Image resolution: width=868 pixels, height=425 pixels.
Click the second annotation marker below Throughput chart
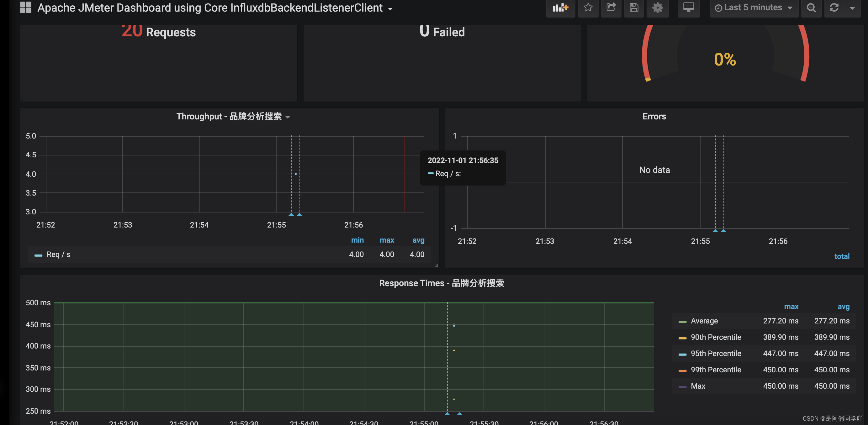[299, 214]
